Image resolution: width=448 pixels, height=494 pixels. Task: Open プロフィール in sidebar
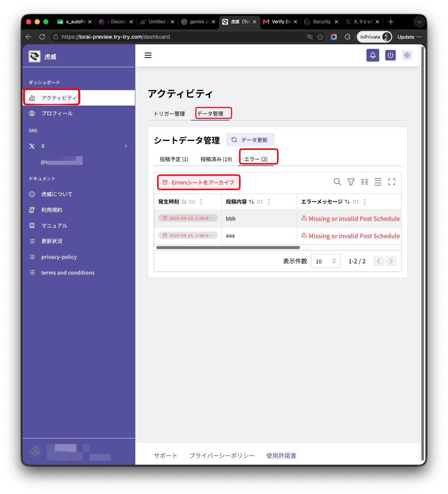[79, 113]
